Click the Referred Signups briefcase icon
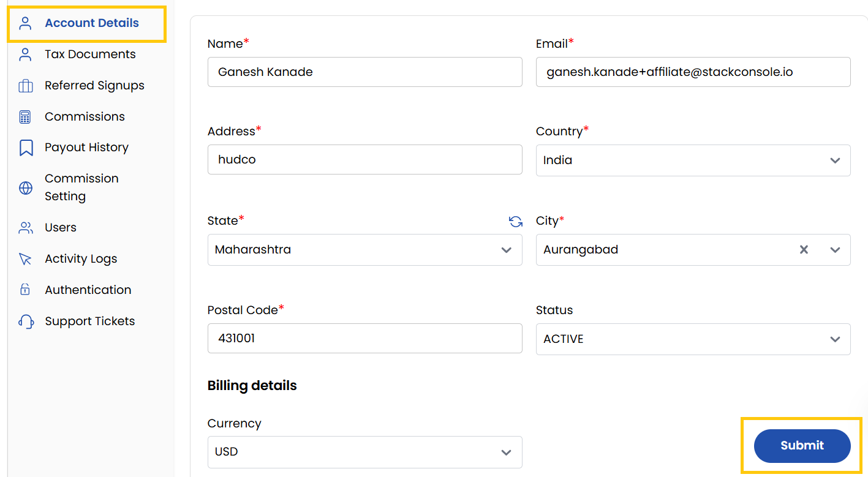 tap(25, 86)
